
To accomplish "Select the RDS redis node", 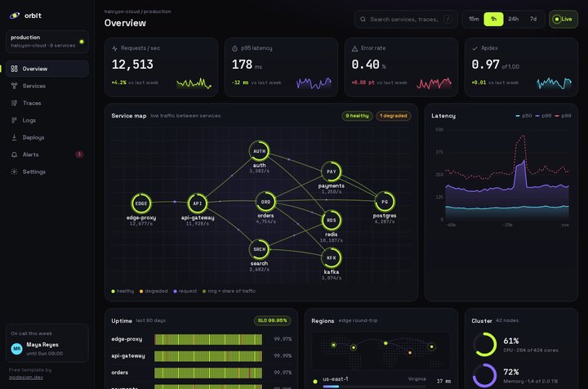I will 331,220.
